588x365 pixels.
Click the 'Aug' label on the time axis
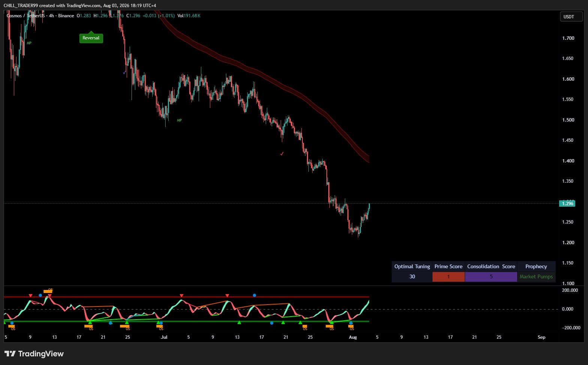click(x=353, y=337)
